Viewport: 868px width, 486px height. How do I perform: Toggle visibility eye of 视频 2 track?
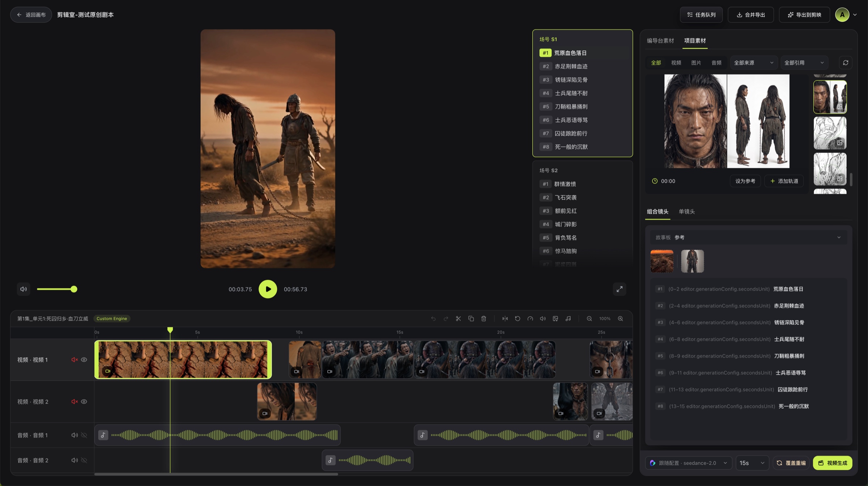tap(84, 402)
